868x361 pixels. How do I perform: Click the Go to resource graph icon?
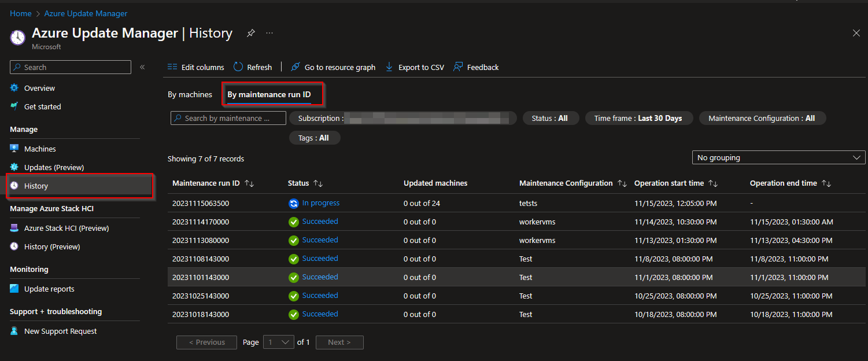click(295, 67)
